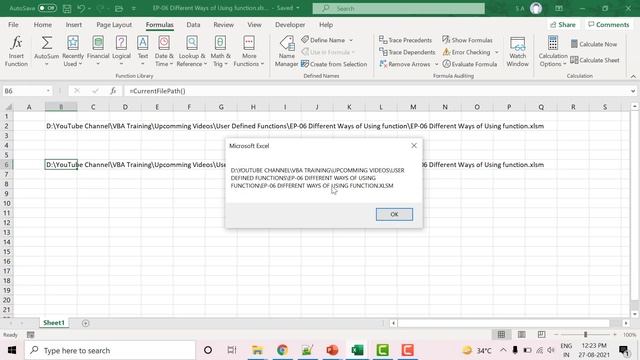
Task: Switch to the Developer tab
Action: pos(290,25)
